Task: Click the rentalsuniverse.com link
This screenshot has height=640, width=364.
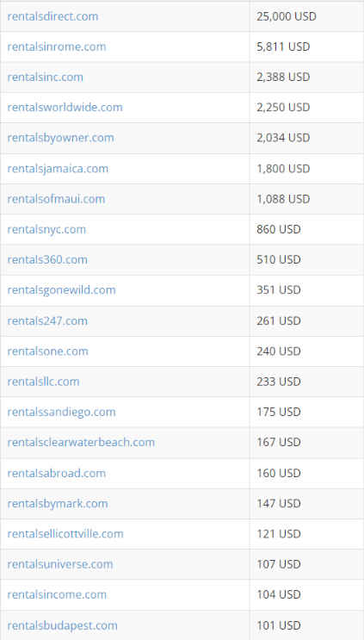Action: pyautogui.click(x=60, y=564)
